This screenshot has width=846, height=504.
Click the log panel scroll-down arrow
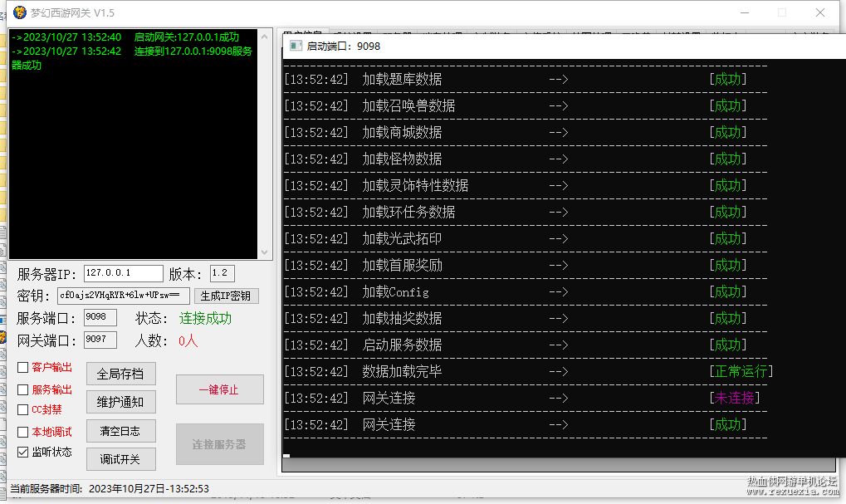point(264,252)
